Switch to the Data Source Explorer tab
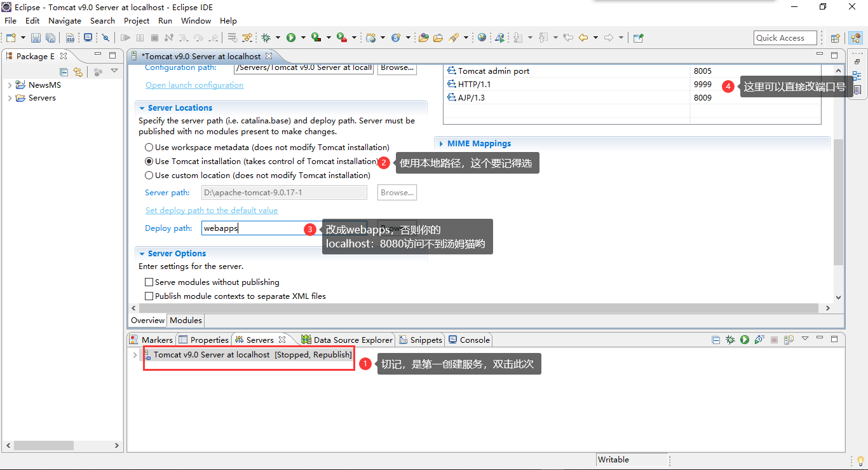This screenshot has height=470, width=868. tap(347, 340)
